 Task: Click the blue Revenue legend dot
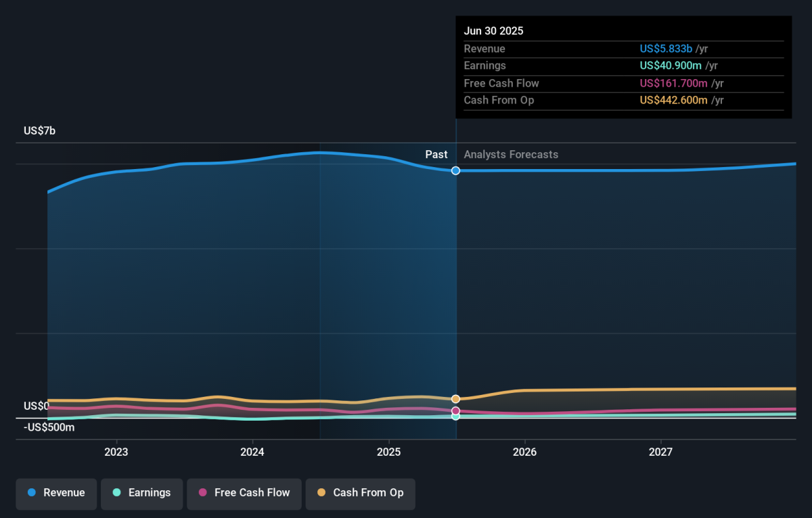pyautogui.click(x=32, y=493)
